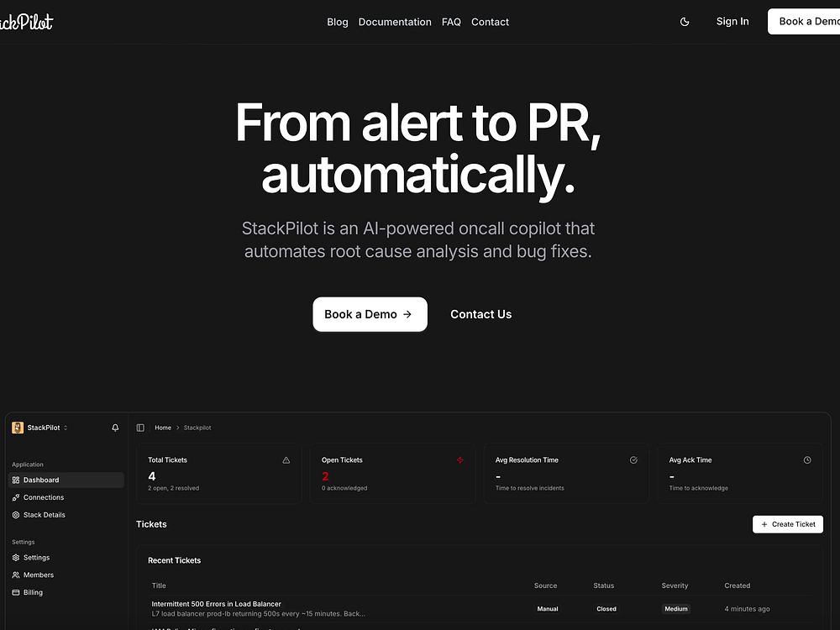This screenshot has height=630, width=840.
Task: Click the plus icon in Create Ticket
Action: 764,524
